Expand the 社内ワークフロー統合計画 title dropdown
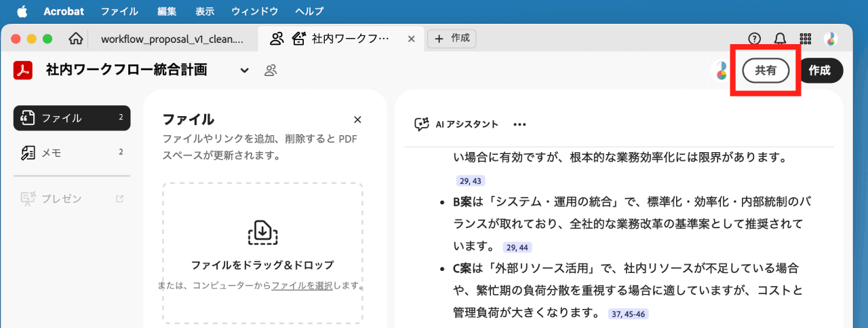This screenshot has width=868, height=328. pos(245,71)
